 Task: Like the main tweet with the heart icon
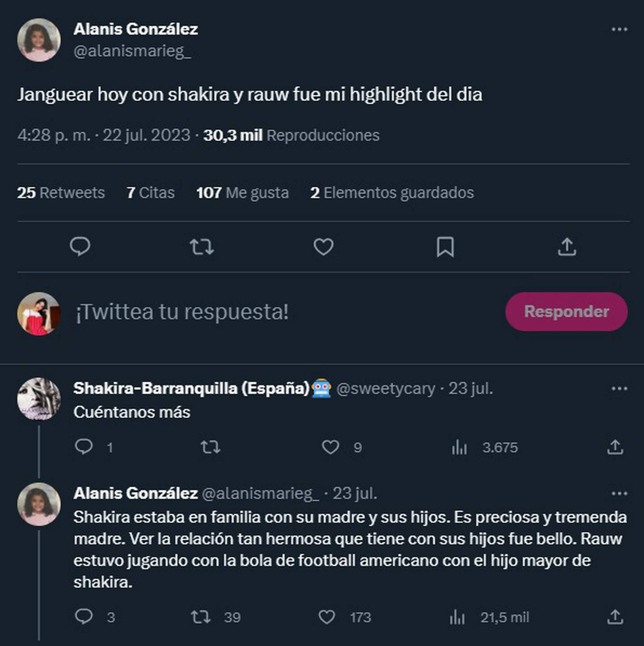[x=323, y=247]
